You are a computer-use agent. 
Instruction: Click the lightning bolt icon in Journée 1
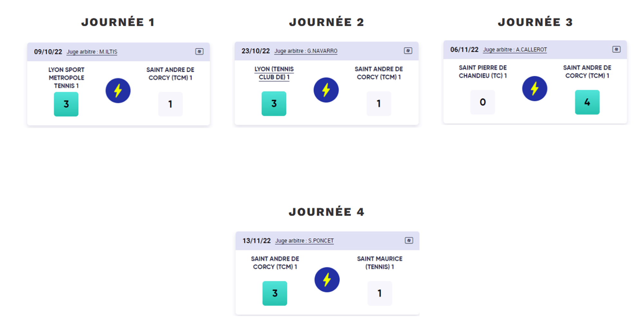[x=118, y=90]
